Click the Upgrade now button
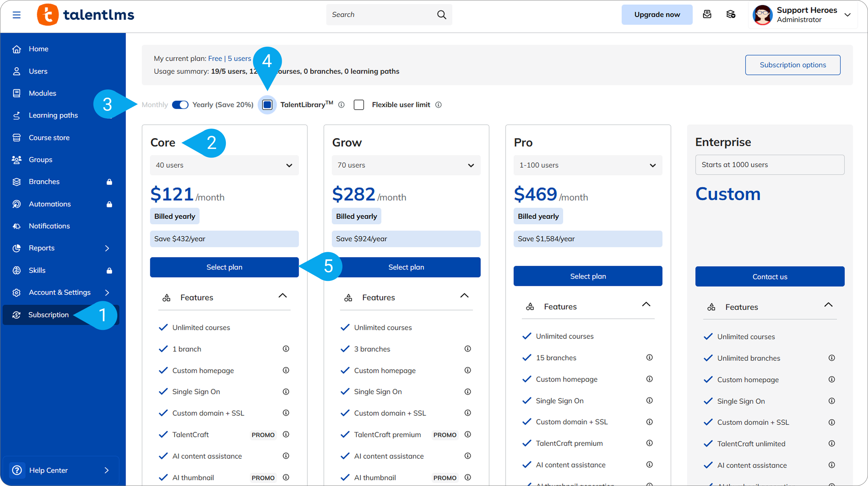Screen dimensions: 868x486 coord(657,15)
